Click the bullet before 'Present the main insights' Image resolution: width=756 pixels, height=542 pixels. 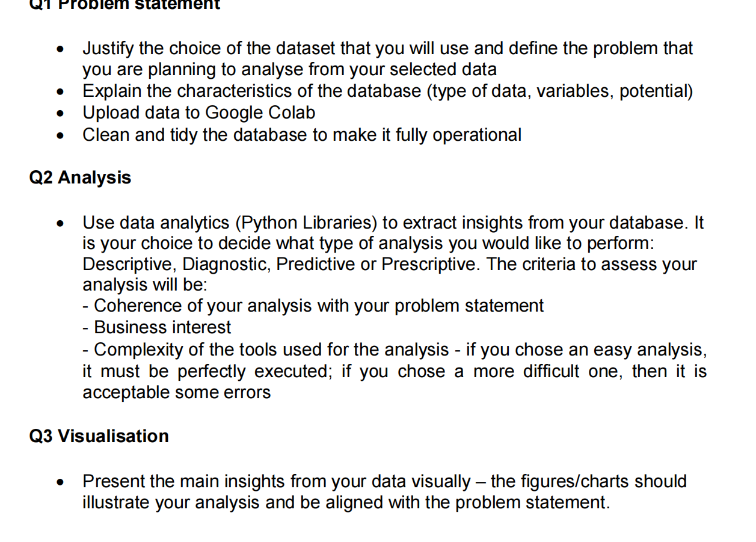coord(60,482)
